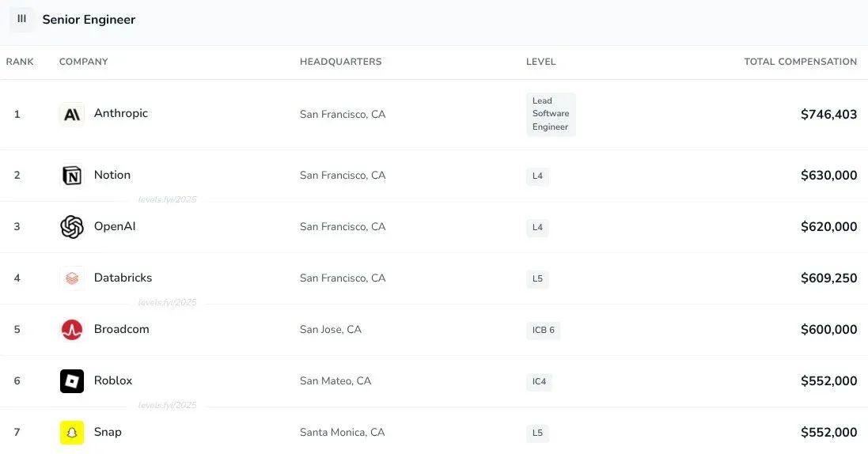This screenshot has width=868, height=454.
Task: Click the OpenAI logo icon
Action: (x=72, y=227)
